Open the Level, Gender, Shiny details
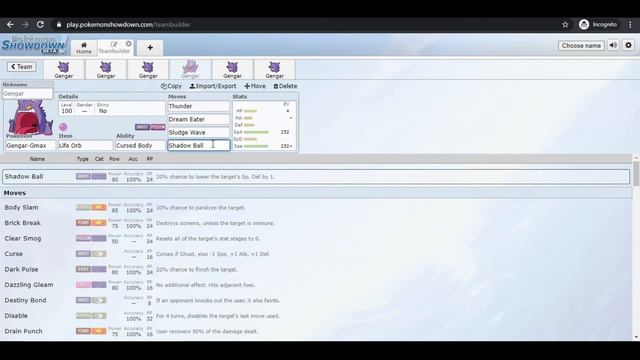Screen dimensions: 640x360 111,109
